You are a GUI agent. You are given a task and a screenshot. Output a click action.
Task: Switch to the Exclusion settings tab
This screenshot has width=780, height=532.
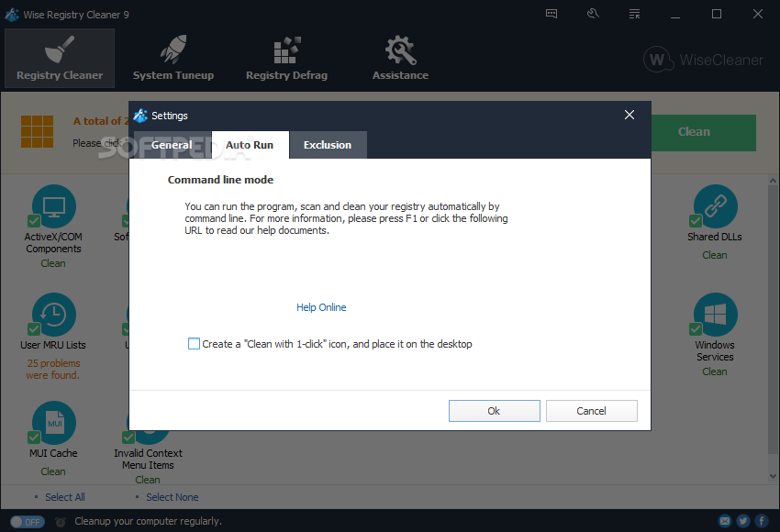click(x=328, y=145)
